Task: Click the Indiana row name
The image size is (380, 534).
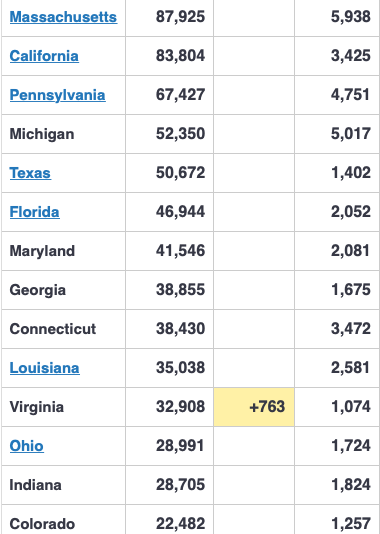Action: [35, 485]
